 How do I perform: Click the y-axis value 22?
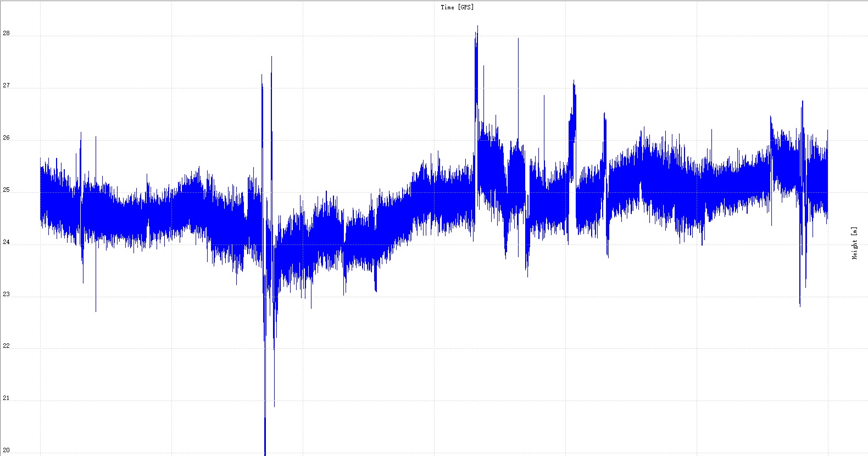point(7,346)
